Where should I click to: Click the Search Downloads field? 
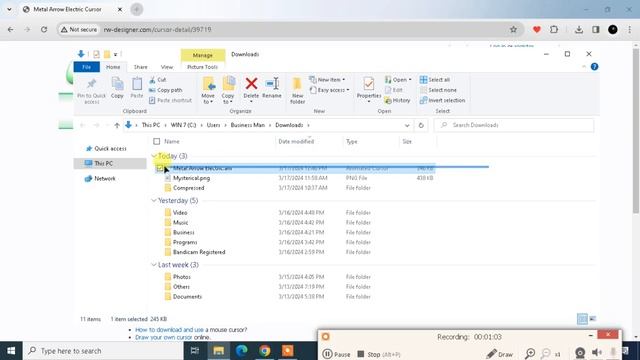pyautogui.click(x=514, y=125)
